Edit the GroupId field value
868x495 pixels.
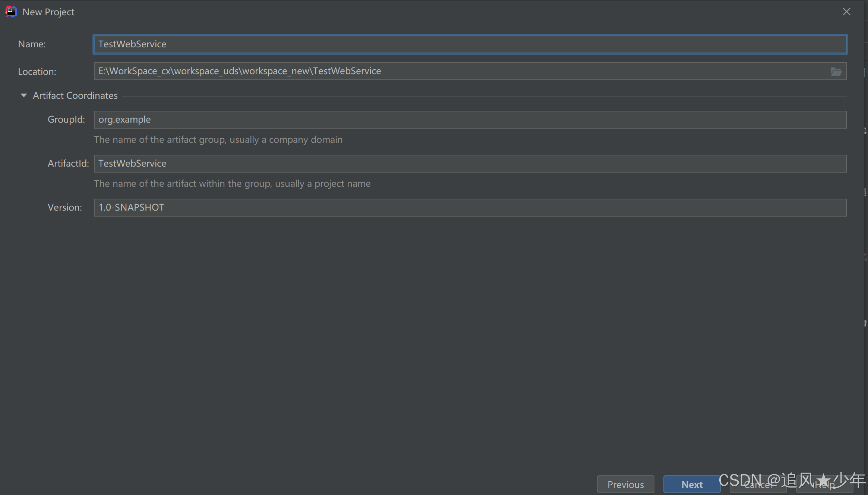pos(470,119)
